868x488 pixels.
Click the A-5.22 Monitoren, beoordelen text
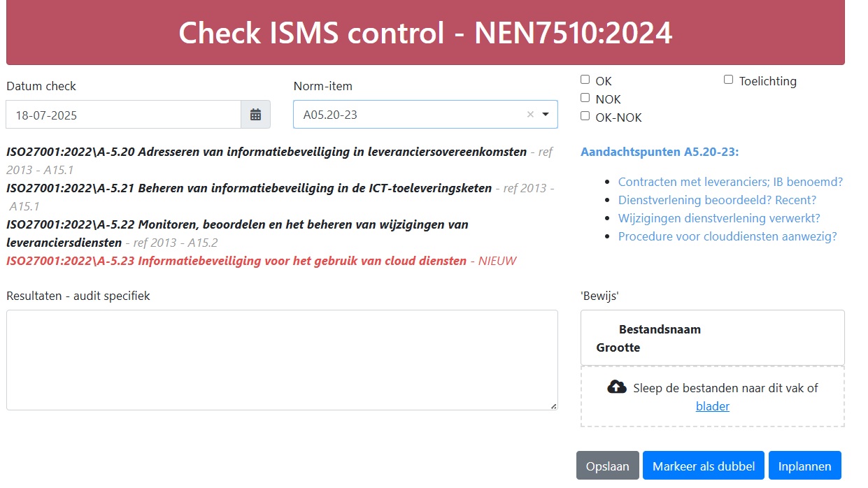(x=237, y=234)
